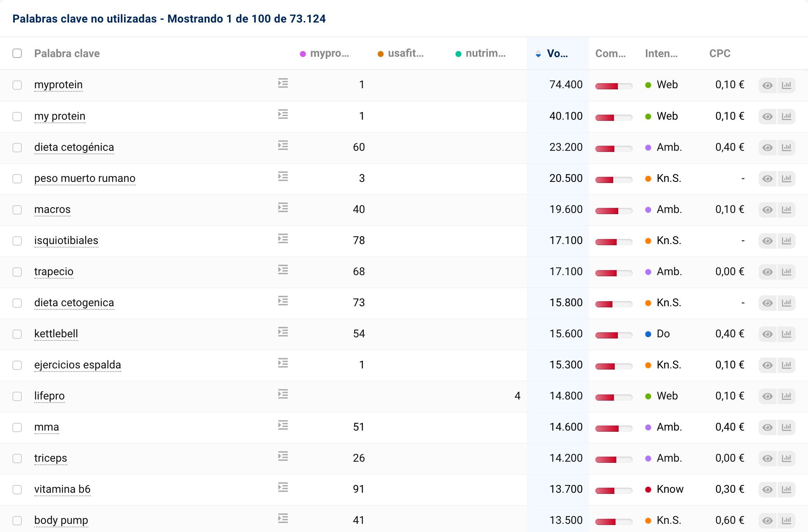Click indent list icon beside trapecio
808x532 pixels.
coord(283,270)
